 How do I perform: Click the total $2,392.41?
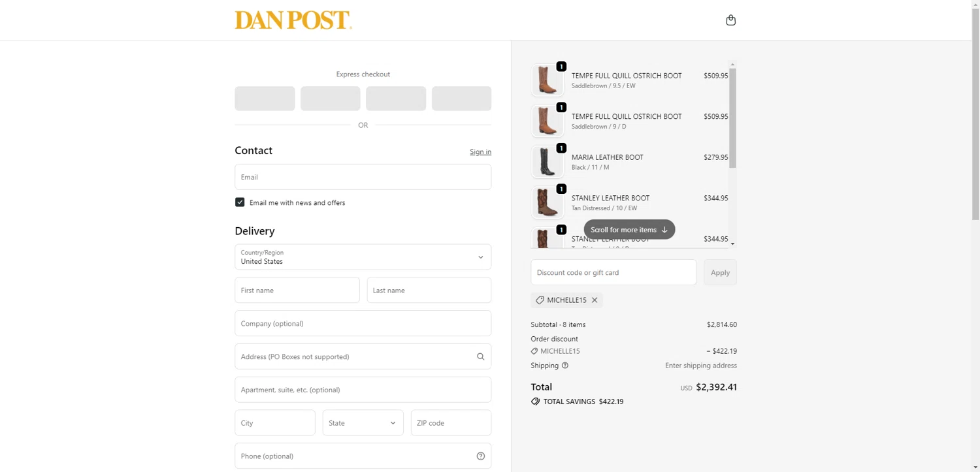tap(716, 387)
